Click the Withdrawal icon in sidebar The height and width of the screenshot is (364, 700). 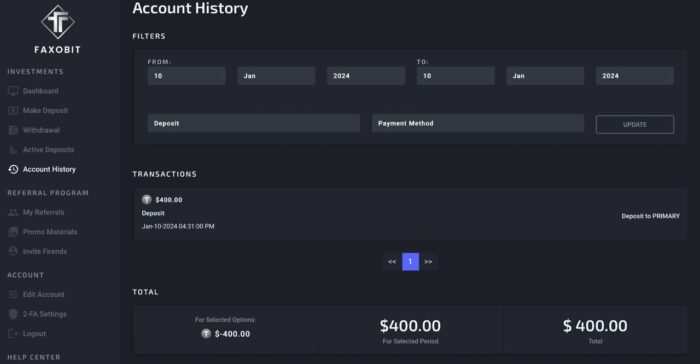13,130
